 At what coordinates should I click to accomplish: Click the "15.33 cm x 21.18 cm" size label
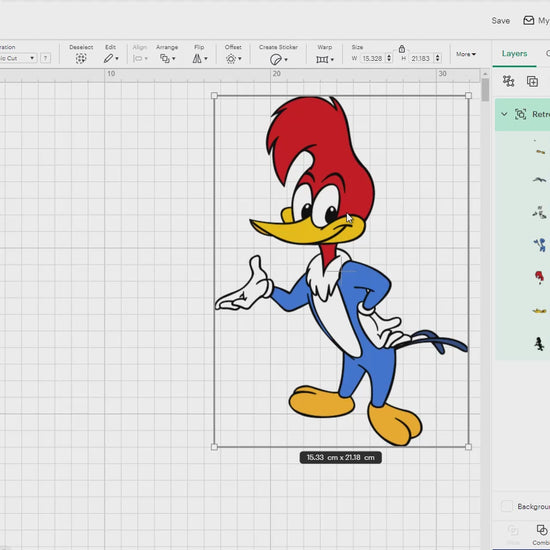point(341,457)
